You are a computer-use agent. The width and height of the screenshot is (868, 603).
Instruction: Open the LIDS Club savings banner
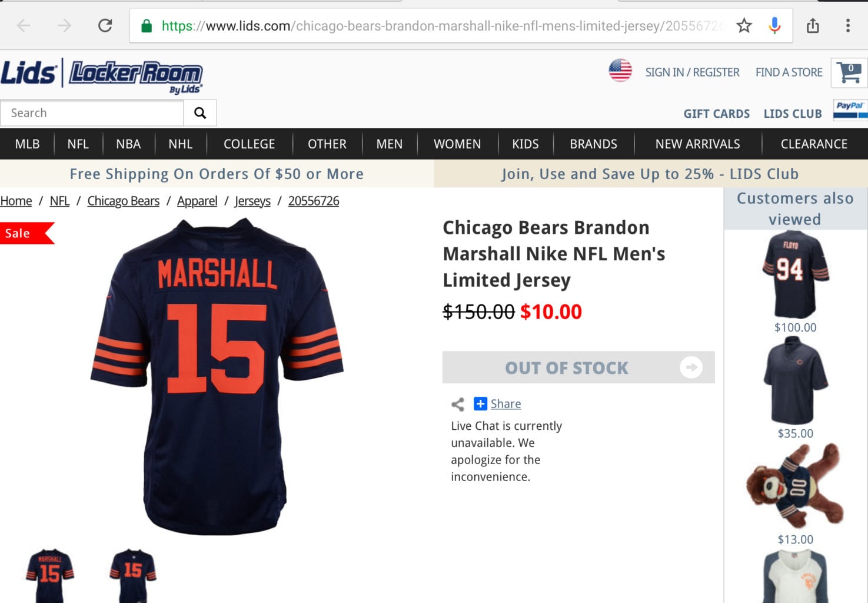click(x=650, y=174)
